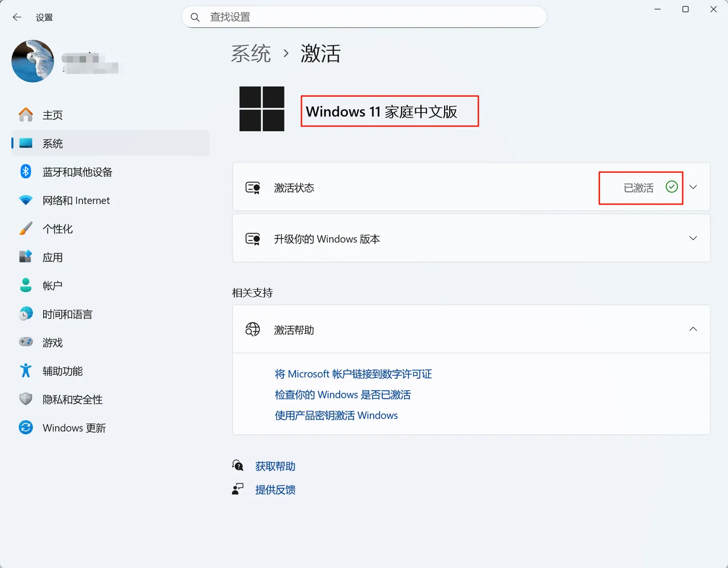Click the 激活 page title
The height and width of the screenshot is (568, 728).
click(320, 53)
